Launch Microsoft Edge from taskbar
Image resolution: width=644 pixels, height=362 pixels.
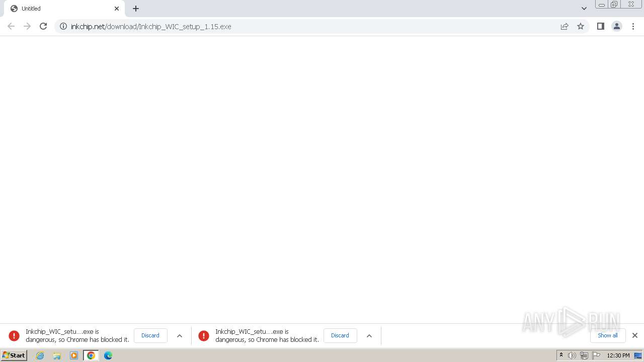[x=108, y=355]
